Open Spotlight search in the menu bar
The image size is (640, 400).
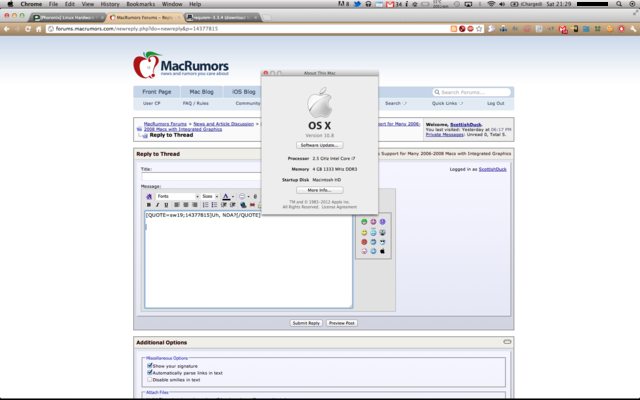(x=620, y=4)
